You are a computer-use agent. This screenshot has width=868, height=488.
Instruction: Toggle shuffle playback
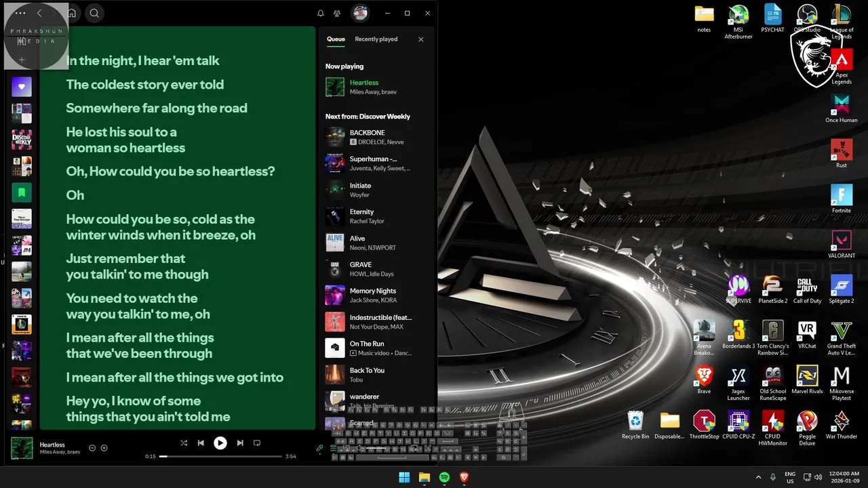click(x=184, y=443)
